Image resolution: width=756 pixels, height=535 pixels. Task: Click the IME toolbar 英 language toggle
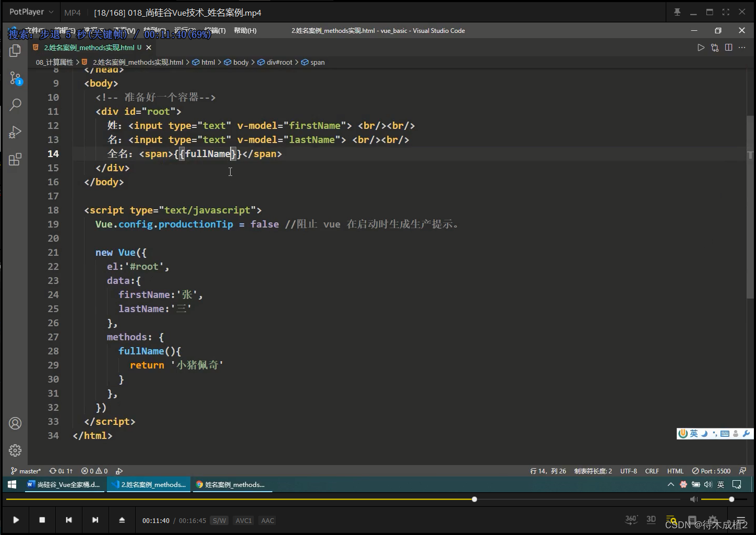coord(693,433)
